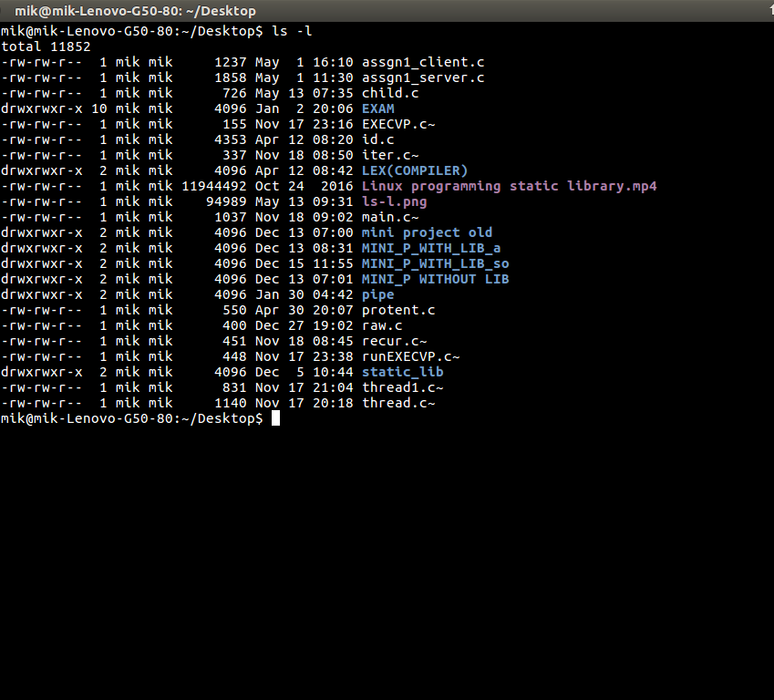Click the LEX(COMPILER) directory entry
The image size is (774, 700).
pos(415,170)
